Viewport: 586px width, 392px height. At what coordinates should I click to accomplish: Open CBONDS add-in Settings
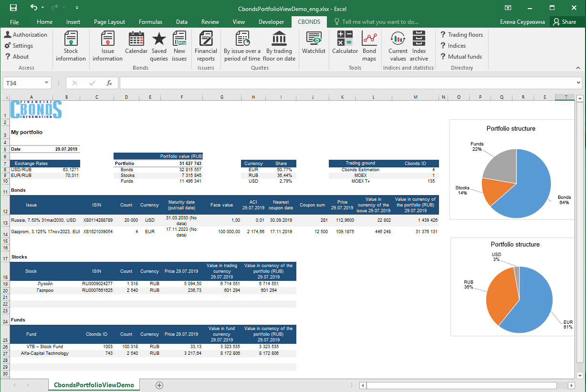(x=19, y=46)
